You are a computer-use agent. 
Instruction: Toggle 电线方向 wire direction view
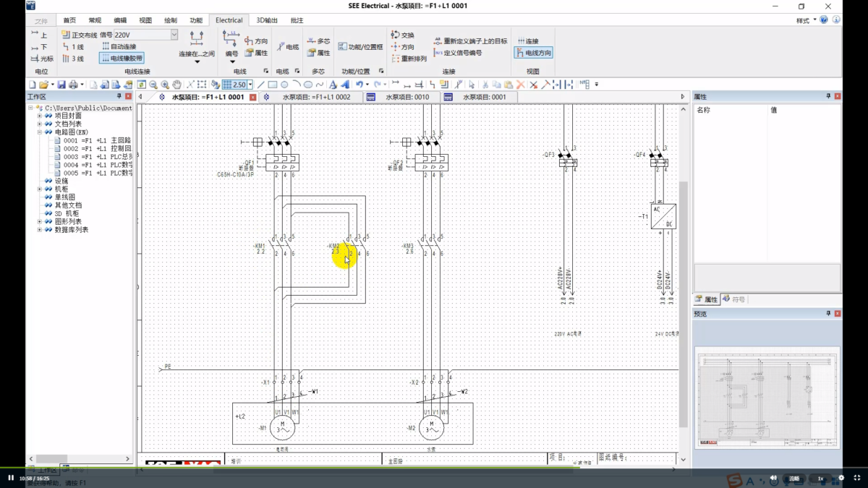click(533, 53)
